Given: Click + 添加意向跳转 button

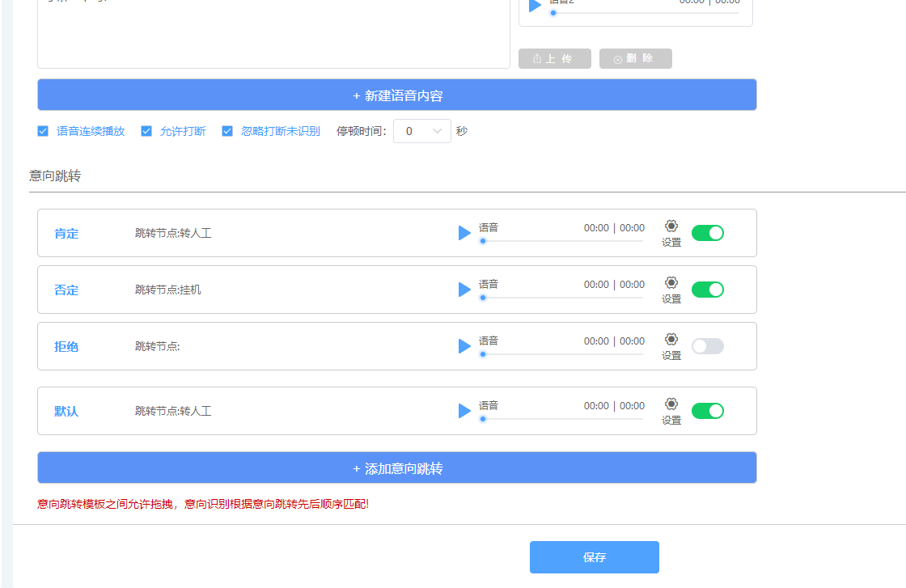Looking at the screenshot, I should 397,467.
